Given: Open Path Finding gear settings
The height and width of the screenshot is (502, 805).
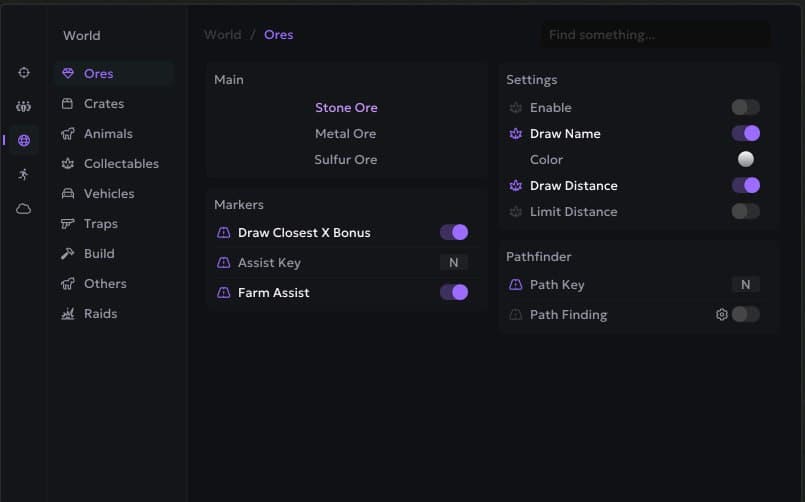Looking at the screenshot, I should [x=722, y=314].
